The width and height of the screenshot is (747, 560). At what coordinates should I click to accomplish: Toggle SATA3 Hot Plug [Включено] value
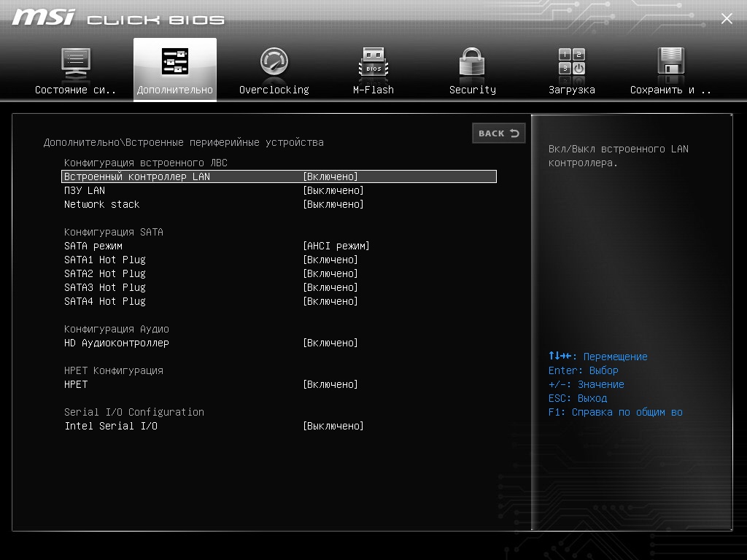(x=330, y=287)
